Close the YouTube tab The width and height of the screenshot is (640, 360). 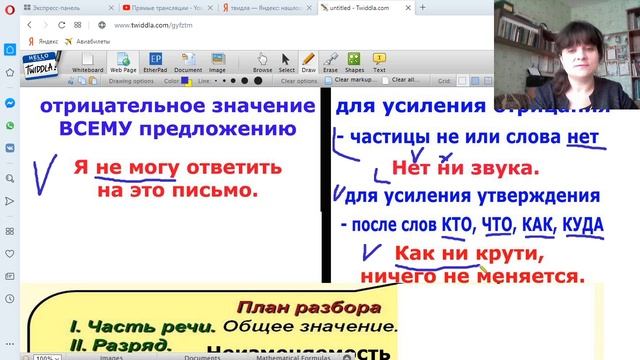tap(210, 8)
